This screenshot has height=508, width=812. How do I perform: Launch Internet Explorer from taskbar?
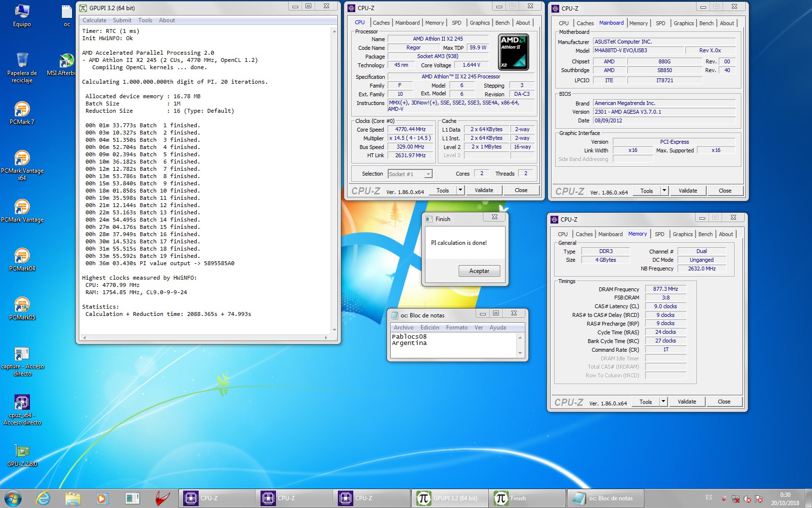43,498
